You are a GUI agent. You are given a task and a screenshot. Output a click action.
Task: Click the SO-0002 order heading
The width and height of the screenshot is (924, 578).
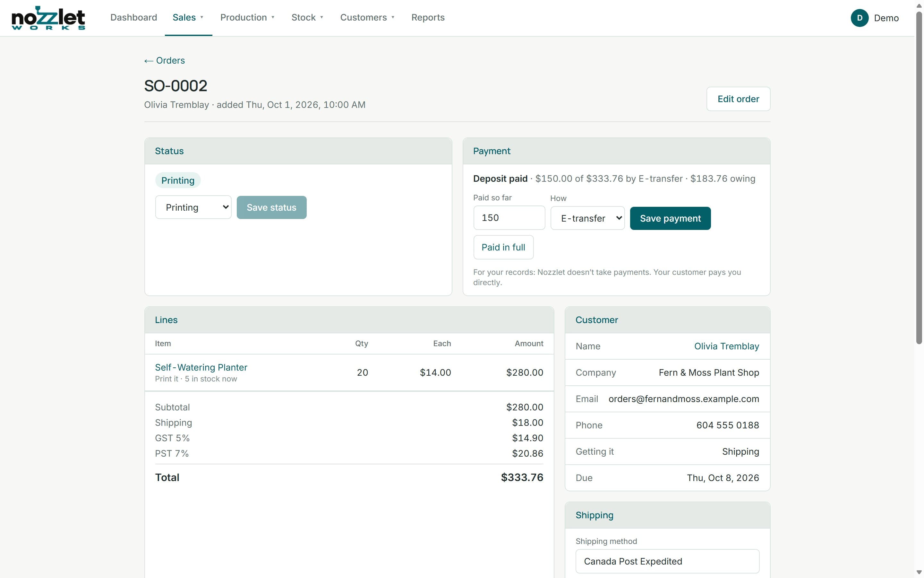(175, 86)
